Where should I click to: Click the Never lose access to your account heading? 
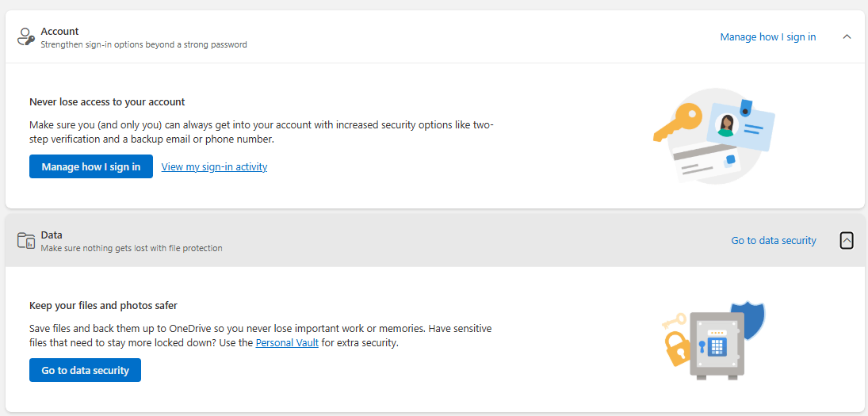[107, 101]
